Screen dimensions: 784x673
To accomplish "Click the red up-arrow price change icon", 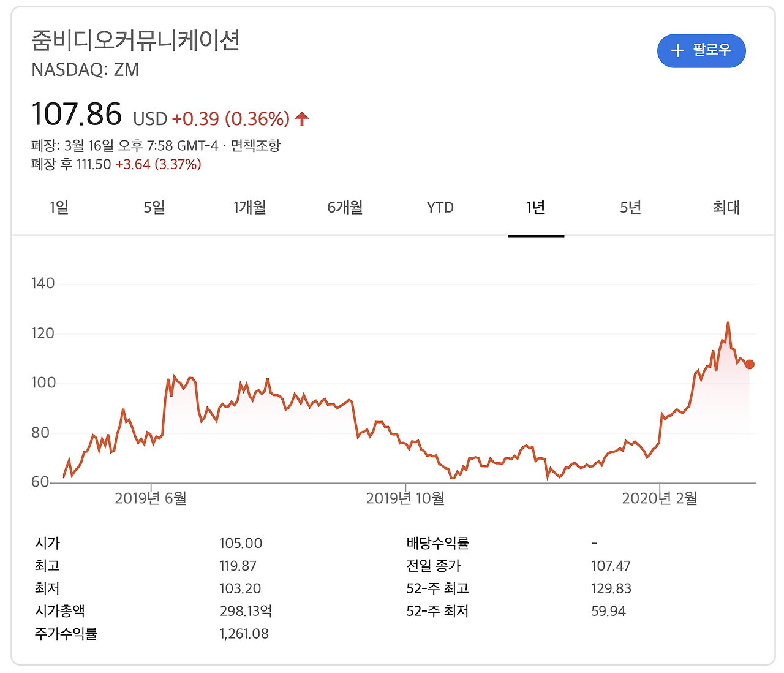I will click(x=302, y=118).
